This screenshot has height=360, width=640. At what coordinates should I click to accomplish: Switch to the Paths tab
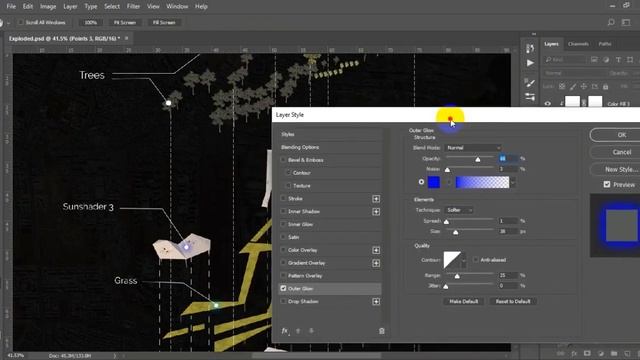coord(605,44)
